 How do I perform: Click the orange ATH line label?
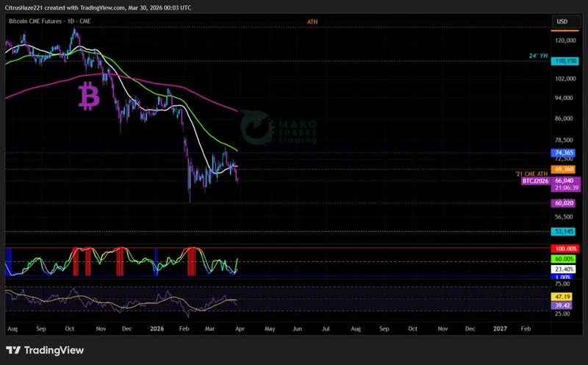pyautogui.click(x=312, y=22)
